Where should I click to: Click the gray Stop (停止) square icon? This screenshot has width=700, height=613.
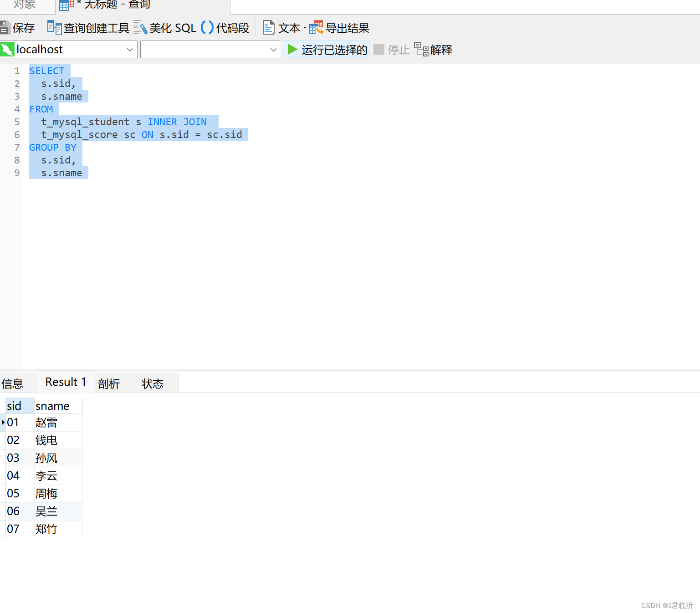click(x=379, y=49)
